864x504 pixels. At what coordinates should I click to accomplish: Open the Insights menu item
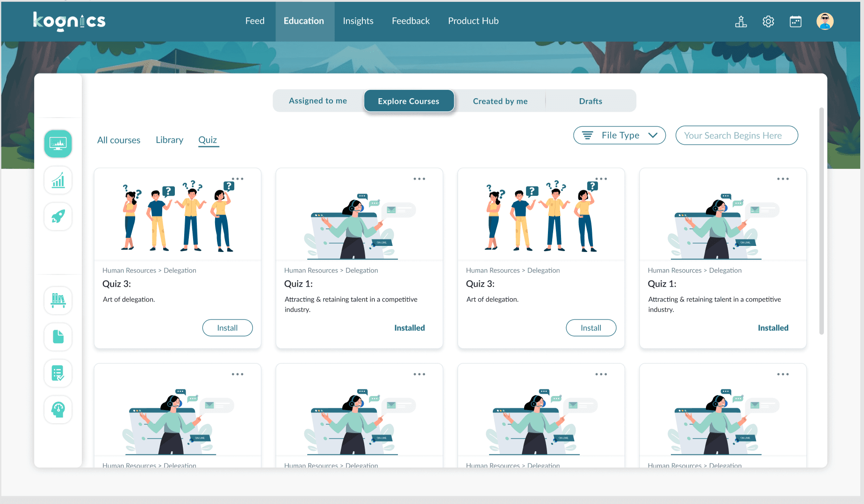(358, 21)
